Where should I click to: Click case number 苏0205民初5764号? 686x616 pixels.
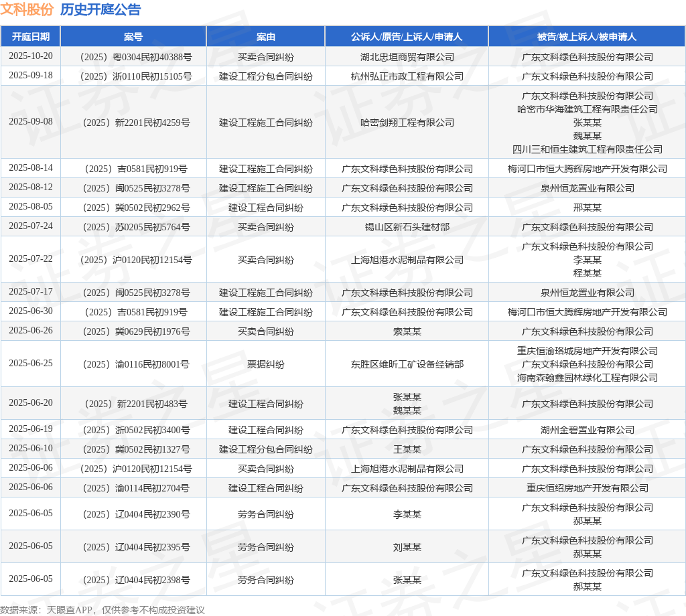coord(137,228)
